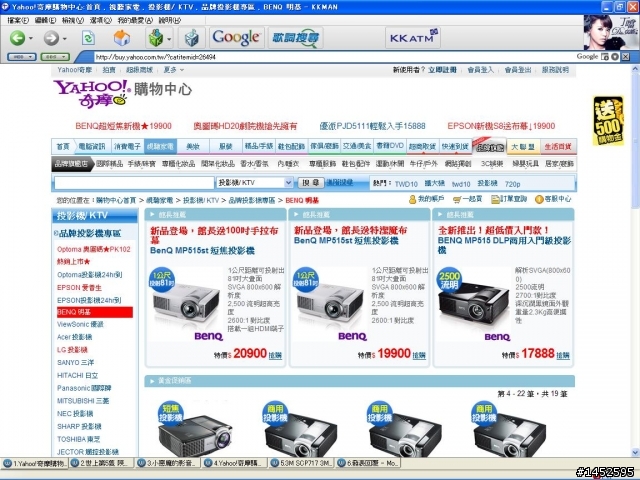Click the 立即註冊 register link
Screen dimensions: 640x480
442,70
